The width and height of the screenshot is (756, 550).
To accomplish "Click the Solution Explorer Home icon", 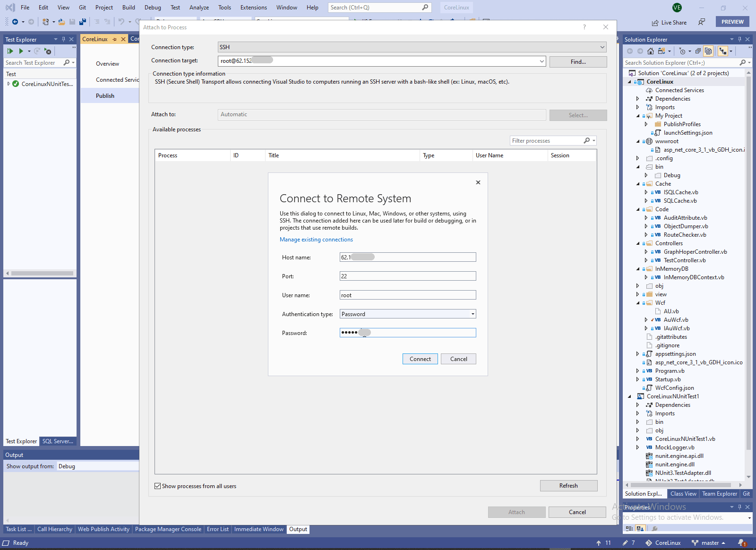I will point(651,51).
